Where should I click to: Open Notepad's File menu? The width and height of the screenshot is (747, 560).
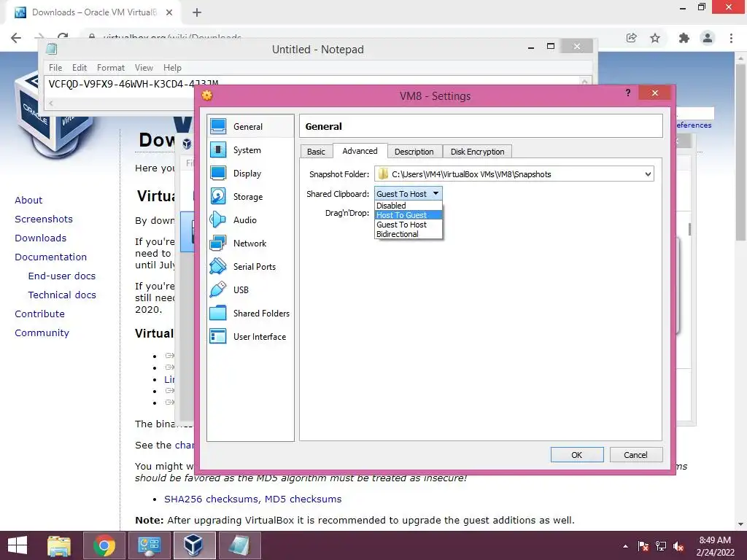(55, 68)
